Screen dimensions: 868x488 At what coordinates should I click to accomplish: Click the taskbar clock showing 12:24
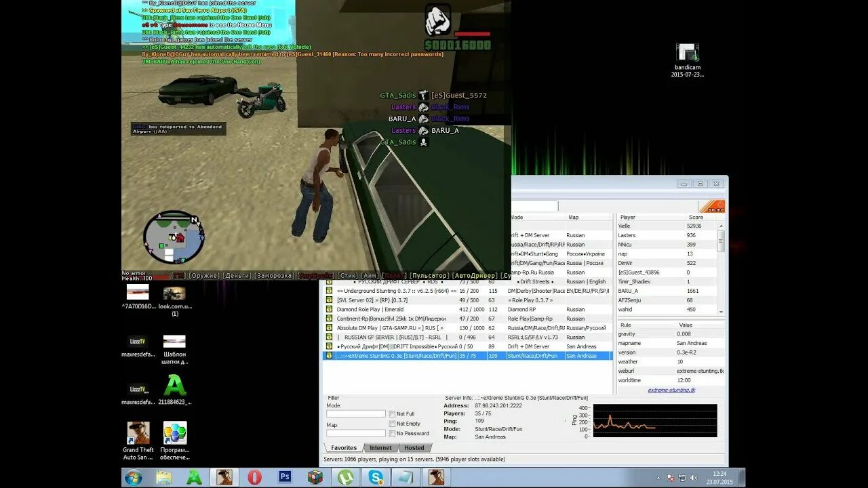pos(719,478)
